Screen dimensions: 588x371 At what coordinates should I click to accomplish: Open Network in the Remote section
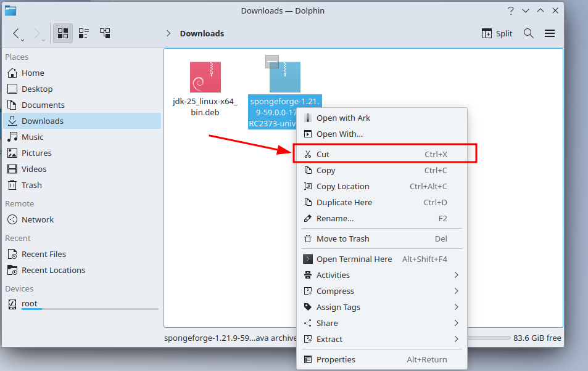click(37, 219)
